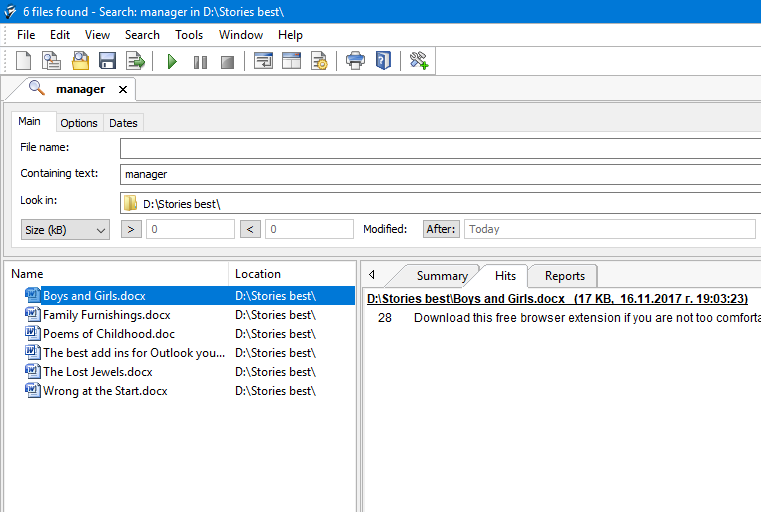Viewport: 761px width, 512px height.
Task: Sort results by Location column header
Action: (x=293, y=274)
